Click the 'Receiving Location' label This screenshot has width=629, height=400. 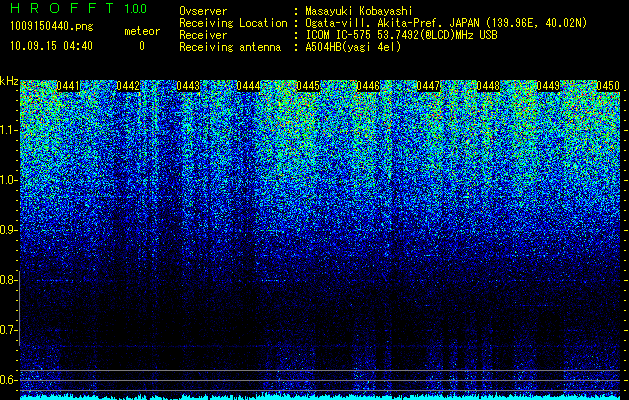tap(233, 23)
